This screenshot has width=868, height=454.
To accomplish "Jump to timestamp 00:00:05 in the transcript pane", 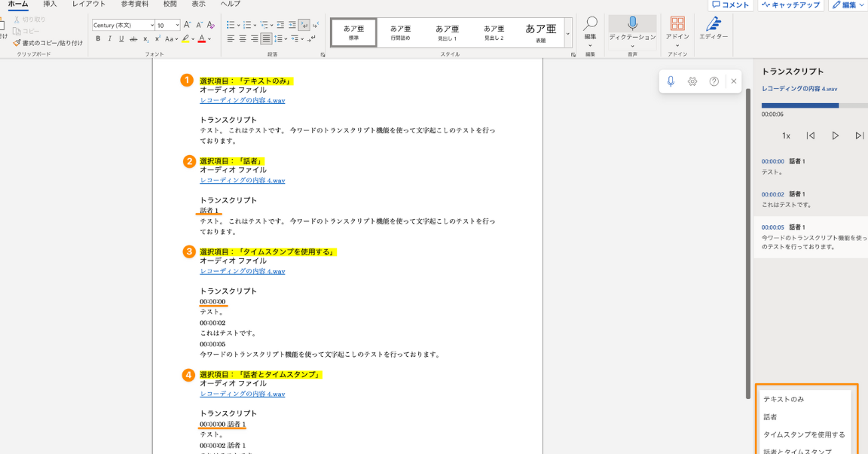I will click(x=772, y=227).
